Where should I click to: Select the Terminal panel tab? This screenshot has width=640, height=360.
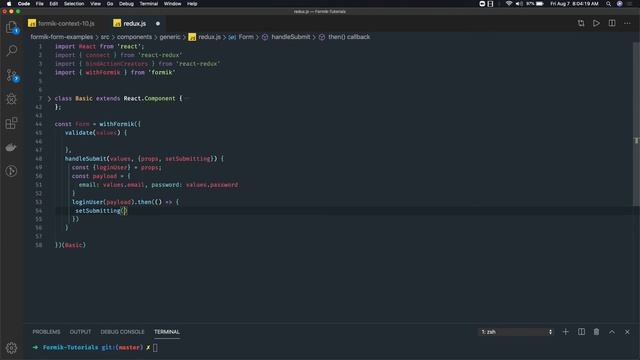(x=167, y=332)
